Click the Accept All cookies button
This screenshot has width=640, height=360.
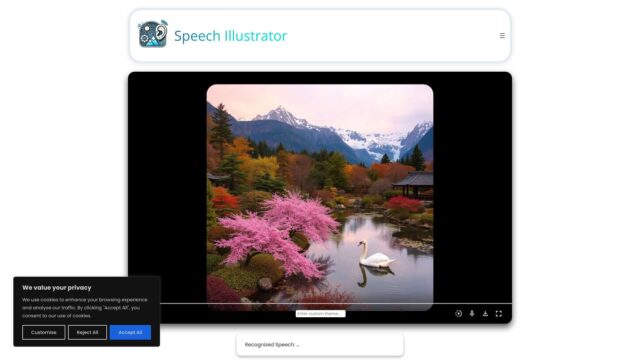click(130, 332)
